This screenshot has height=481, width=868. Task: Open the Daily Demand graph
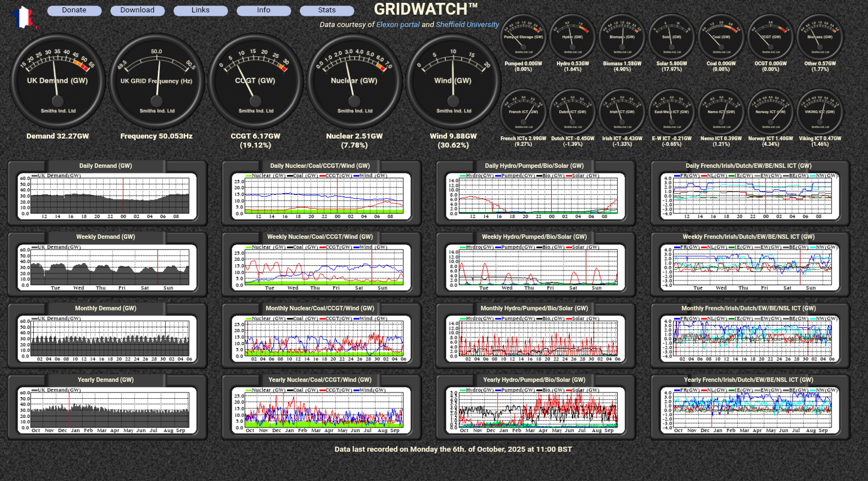[107, 196]
